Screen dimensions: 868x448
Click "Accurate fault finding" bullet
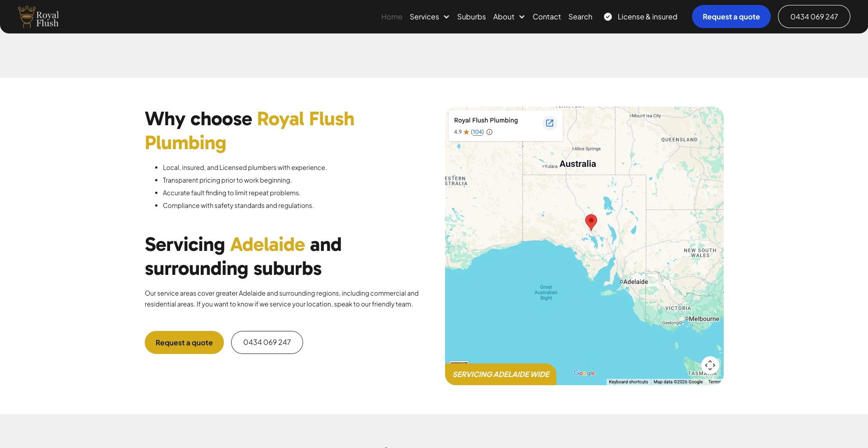tap(232, 193)
